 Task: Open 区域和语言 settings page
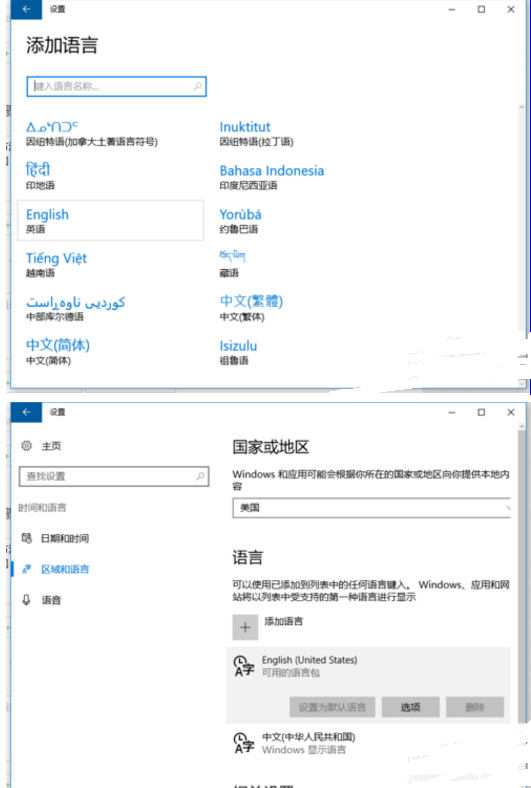coord(65,569)
